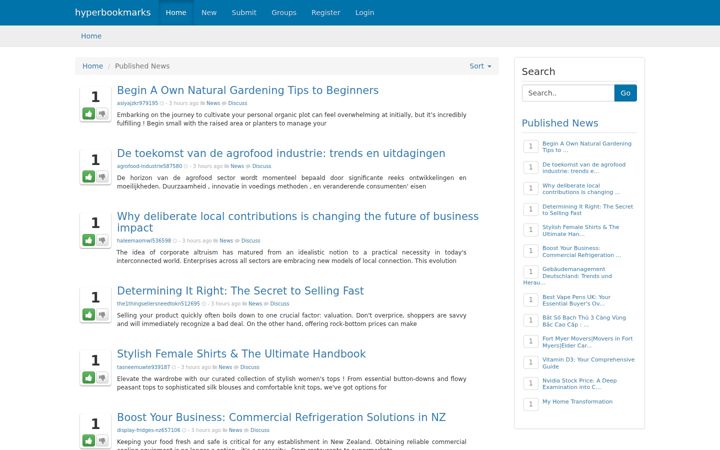This screenshot has height=450, width=720.
Task: Open author display-fridges-nz657106 profile
Action: [x=148, y=430]
